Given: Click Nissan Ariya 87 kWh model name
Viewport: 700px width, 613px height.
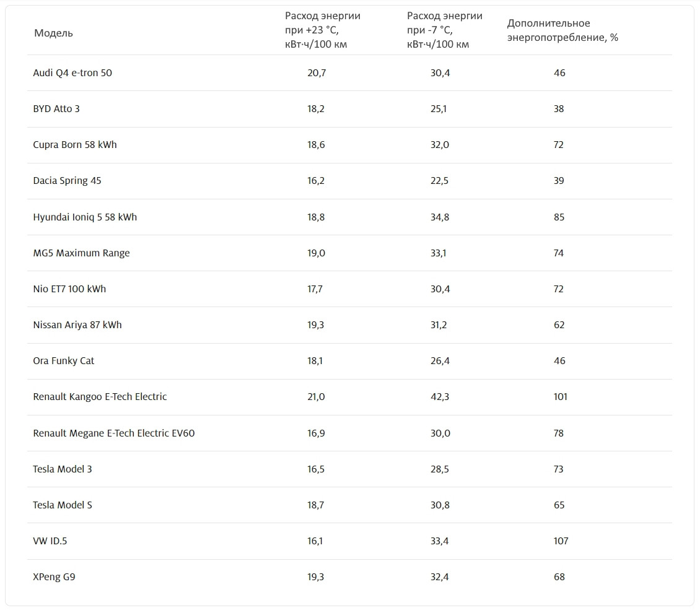Looking at the screenshot, I should [77, 325].
